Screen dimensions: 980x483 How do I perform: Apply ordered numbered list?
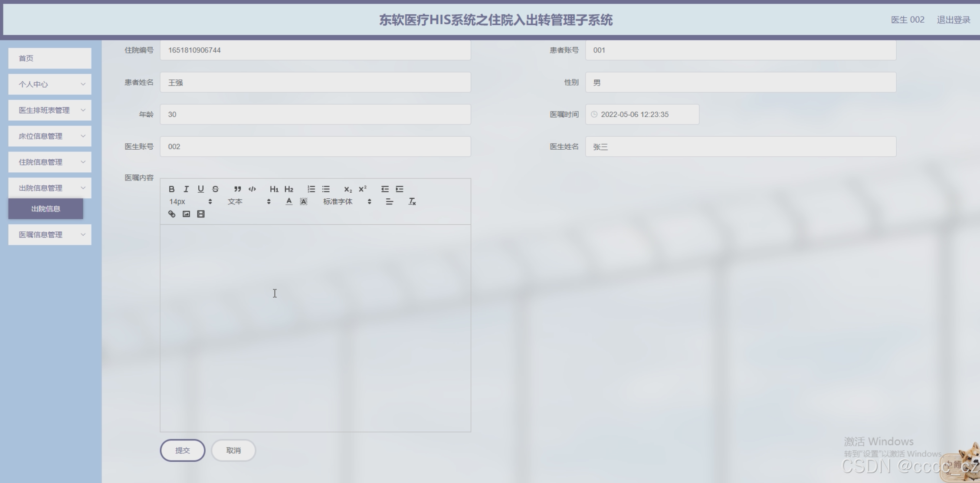tap(311, 189)
